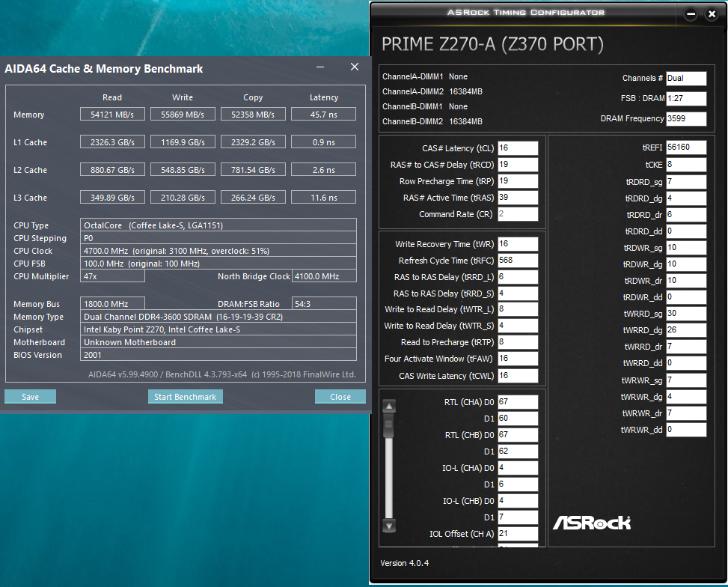Click the Memory Bus value 1800.0 MHz
The width and height of the screenshot is (728, 587).
112,303
